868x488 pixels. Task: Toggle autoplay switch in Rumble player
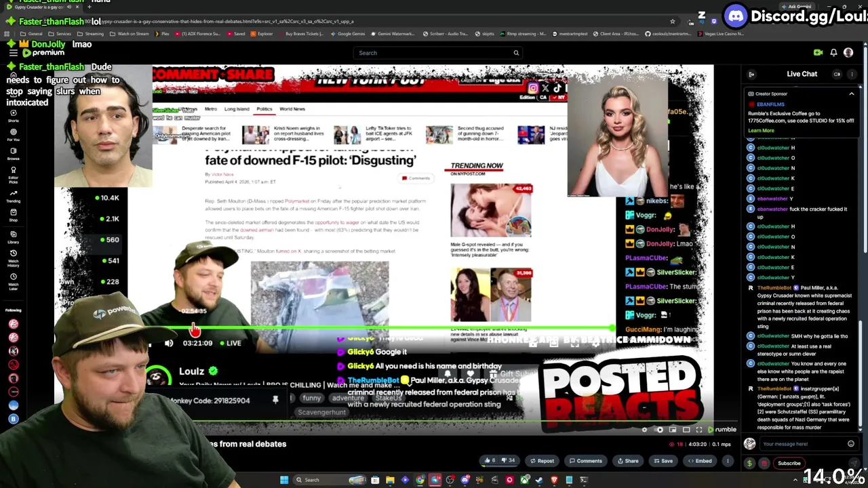point(658,430)
